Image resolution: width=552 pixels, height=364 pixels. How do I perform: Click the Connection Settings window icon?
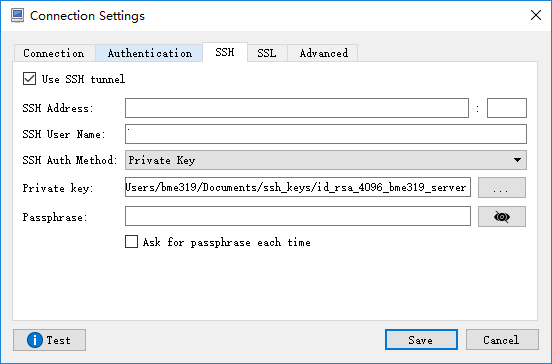click(17, 16)
